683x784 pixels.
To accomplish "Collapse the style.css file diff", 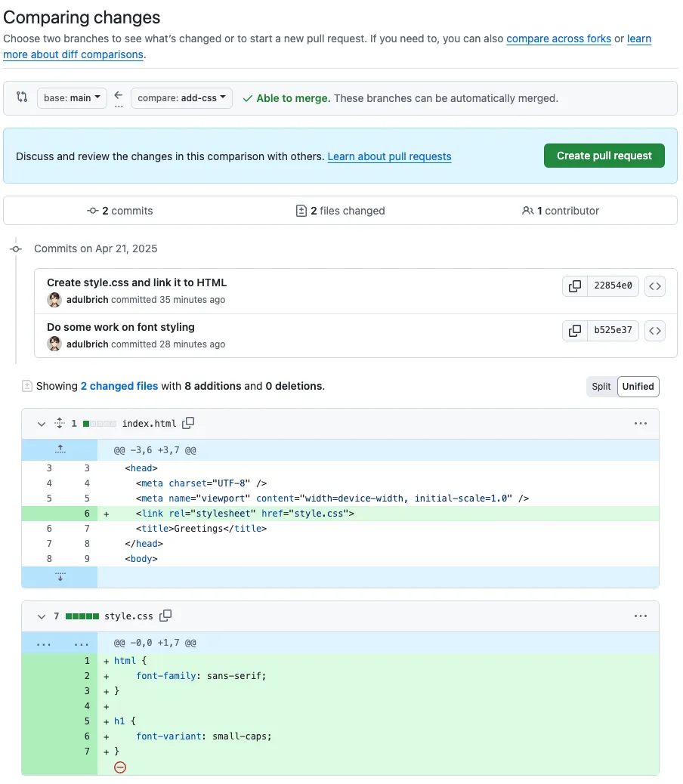I will coord(42,616).
